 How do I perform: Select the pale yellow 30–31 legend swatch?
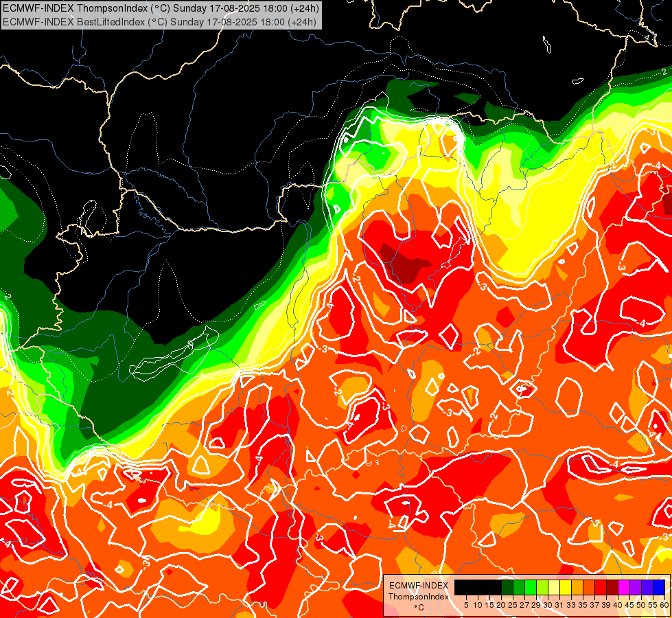pos(554,587)
